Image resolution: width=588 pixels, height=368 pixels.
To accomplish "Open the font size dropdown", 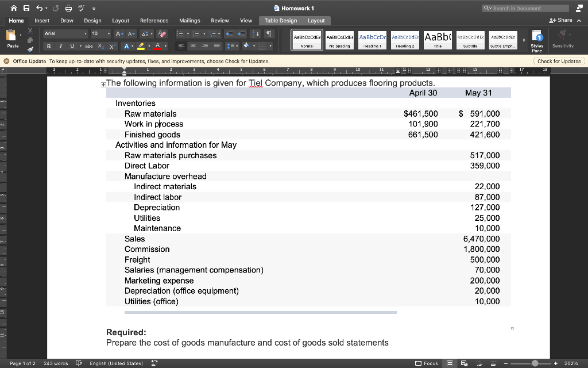I will [109, 33].
